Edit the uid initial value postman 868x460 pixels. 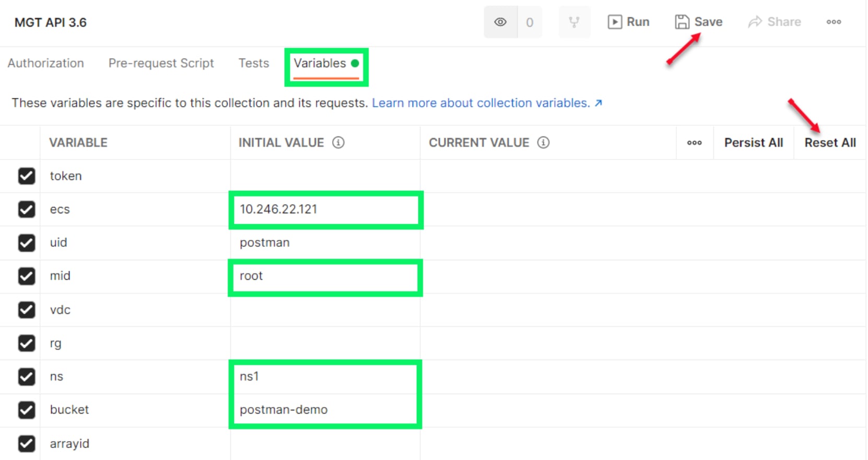point(325,243)
